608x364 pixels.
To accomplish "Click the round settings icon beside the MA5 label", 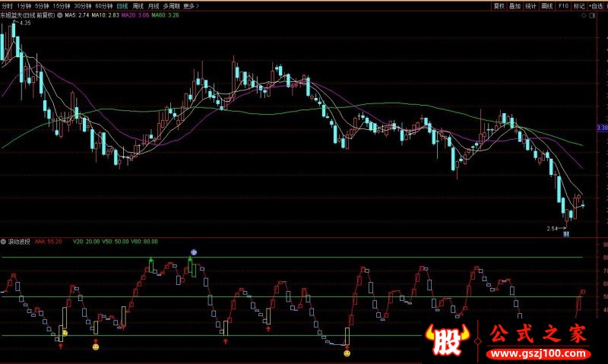I will (60, 14).
